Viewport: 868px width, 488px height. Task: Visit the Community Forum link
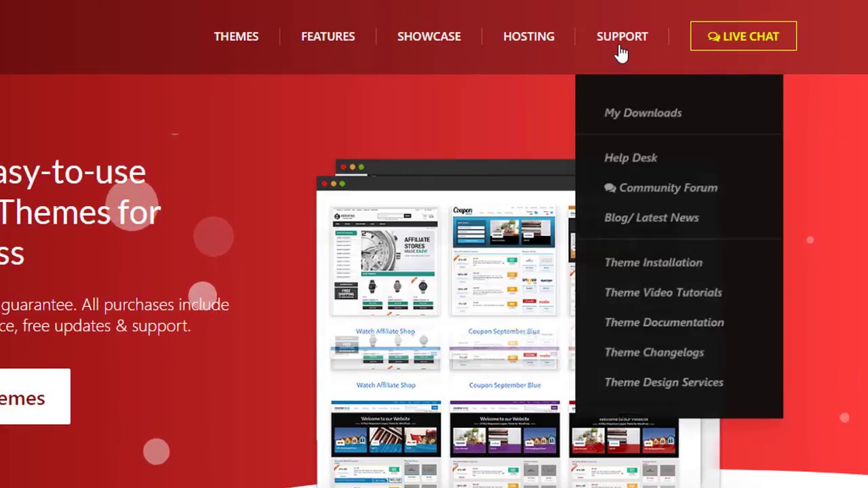point(668,188)
